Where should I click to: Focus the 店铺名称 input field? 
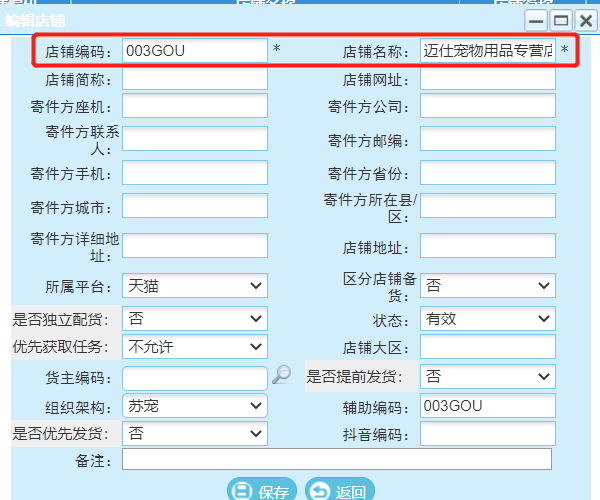tap(488, 50)
